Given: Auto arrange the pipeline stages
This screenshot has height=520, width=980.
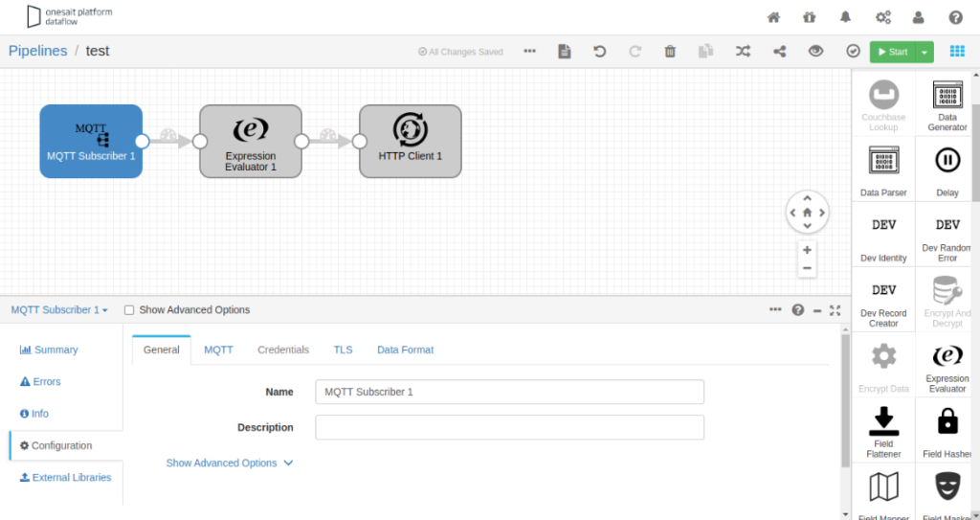Looking at the screenshot, I should [x=743, y=52].
